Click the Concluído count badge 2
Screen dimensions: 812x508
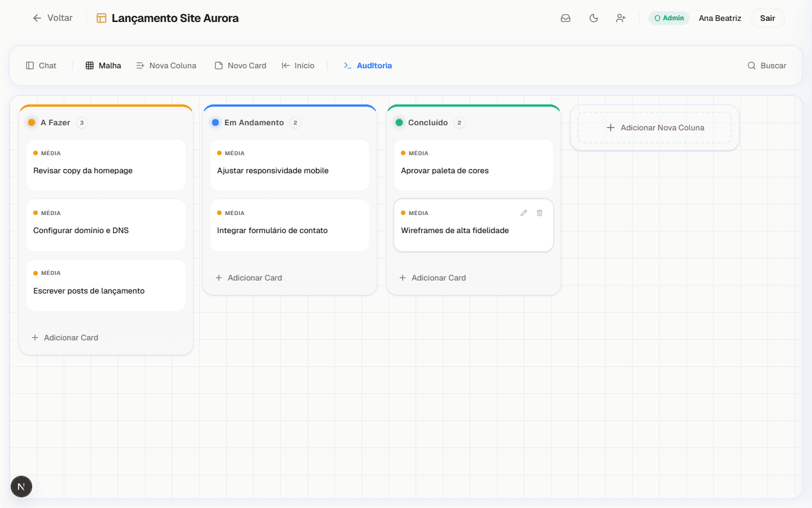[459, 122]
